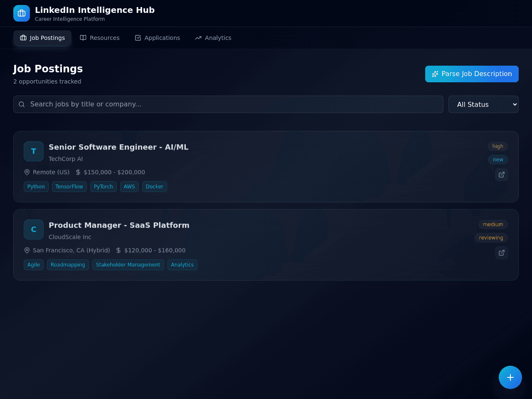The height and width of the screenshot is (399, 532).
Task: Click the floating plus add button
Action: [x=510, y=377]
